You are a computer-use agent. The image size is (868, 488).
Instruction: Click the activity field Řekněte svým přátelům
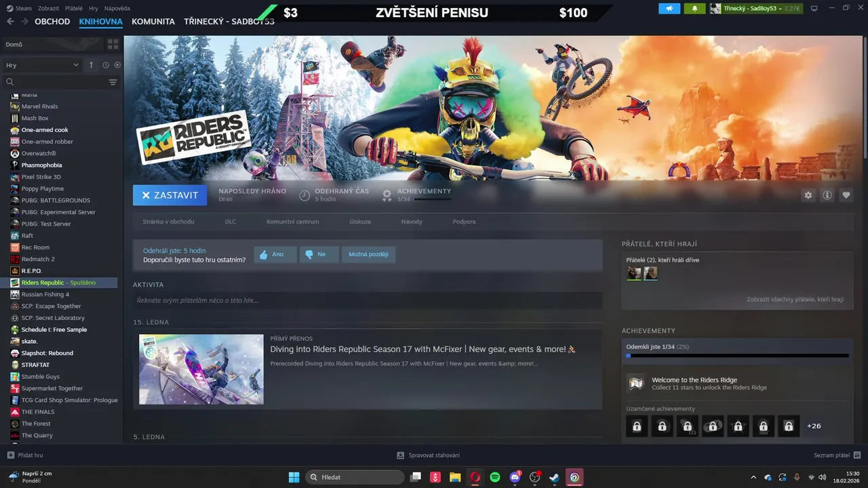[x=368, y=300]
